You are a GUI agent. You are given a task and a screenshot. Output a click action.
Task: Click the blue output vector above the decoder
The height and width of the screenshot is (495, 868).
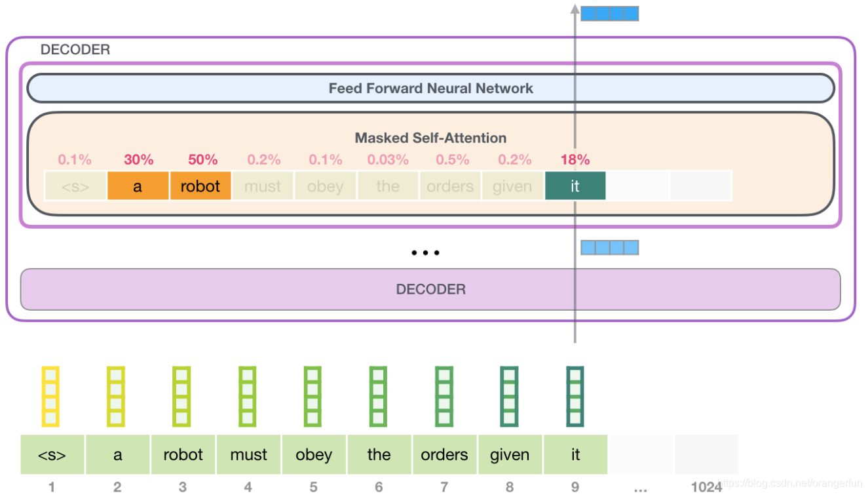tap(610, 13)
